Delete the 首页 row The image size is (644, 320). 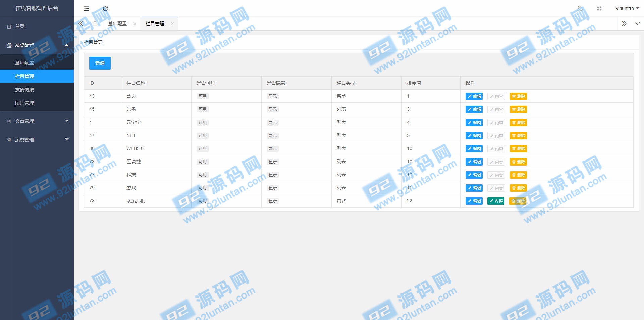tap(518, 96)
